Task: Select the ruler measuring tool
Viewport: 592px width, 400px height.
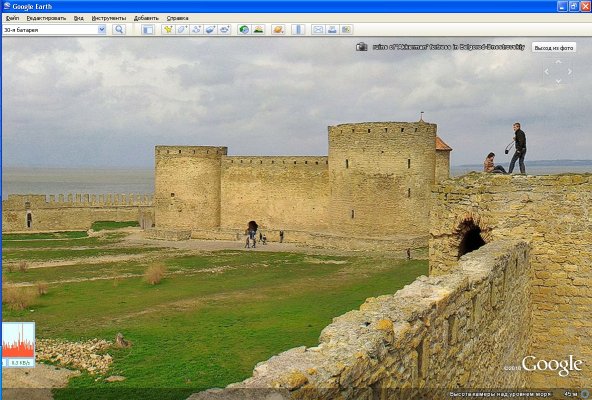Action: click(298, 29)
